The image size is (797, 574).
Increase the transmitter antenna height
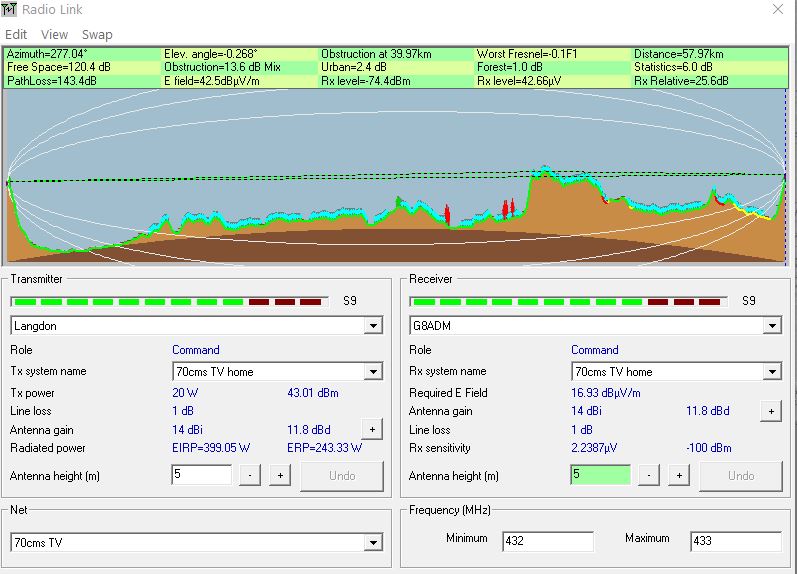point(280,475)
